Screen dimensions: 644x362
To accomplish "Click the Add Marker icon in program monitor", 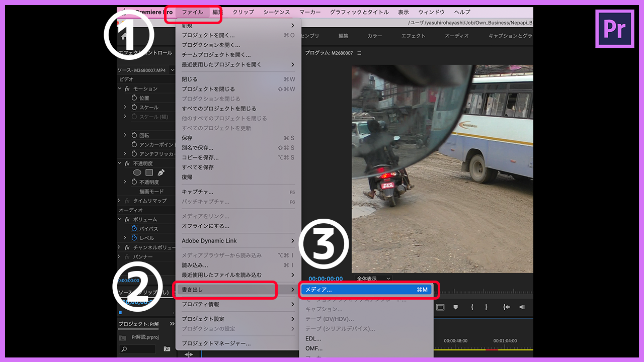I will tap(456, 307).
